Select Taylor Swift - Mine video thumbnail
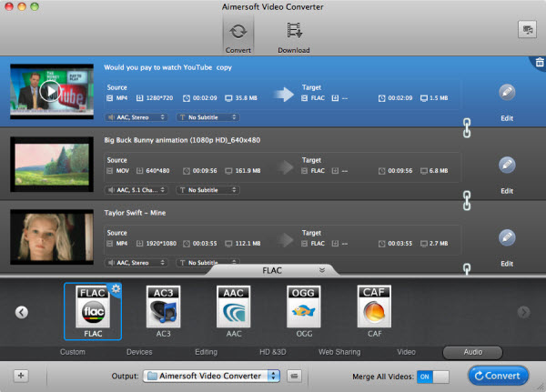The image size is (546, 392). click(52, 237)
